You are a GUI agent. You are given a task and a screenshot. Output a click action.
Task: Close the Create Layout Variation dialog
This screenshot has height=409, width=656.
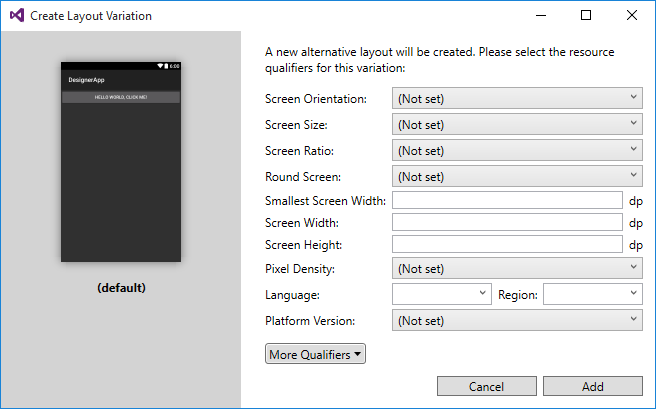pos(632,16)
